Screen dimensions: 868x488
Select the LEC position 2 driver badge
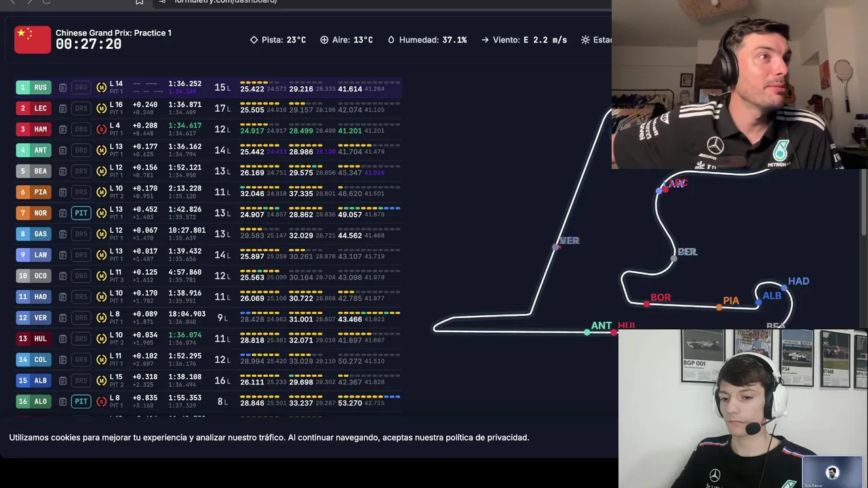point(33,108)
